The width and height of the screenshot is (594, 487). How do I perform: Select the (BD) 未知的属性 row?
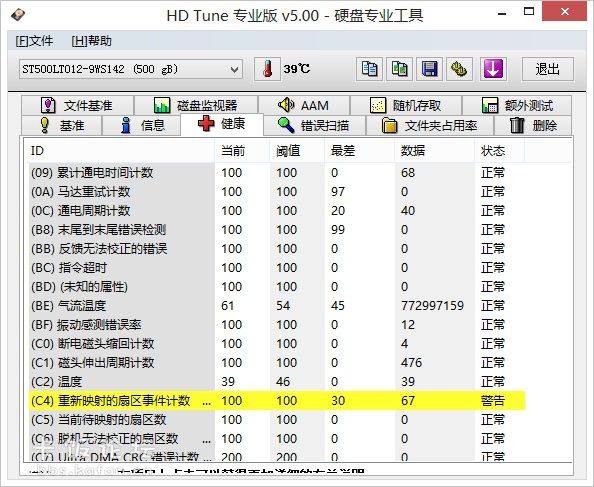[x=277, y=287]
